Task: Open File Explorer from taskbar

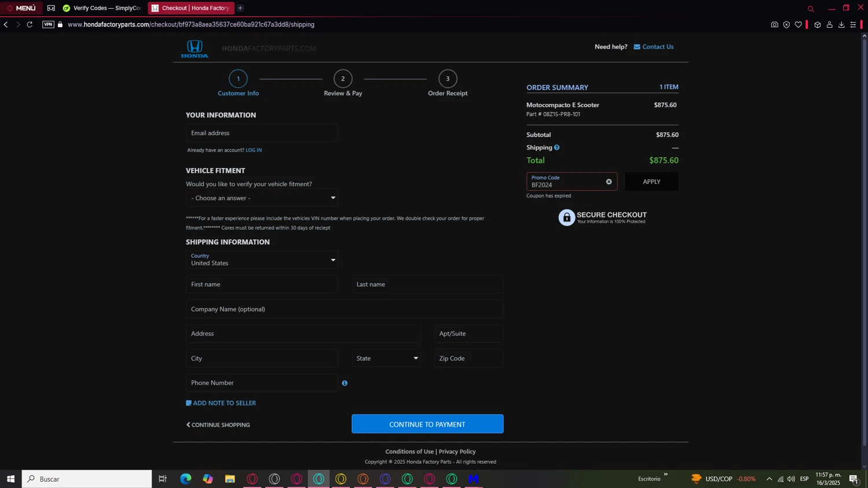Action: tap(230, 479)
